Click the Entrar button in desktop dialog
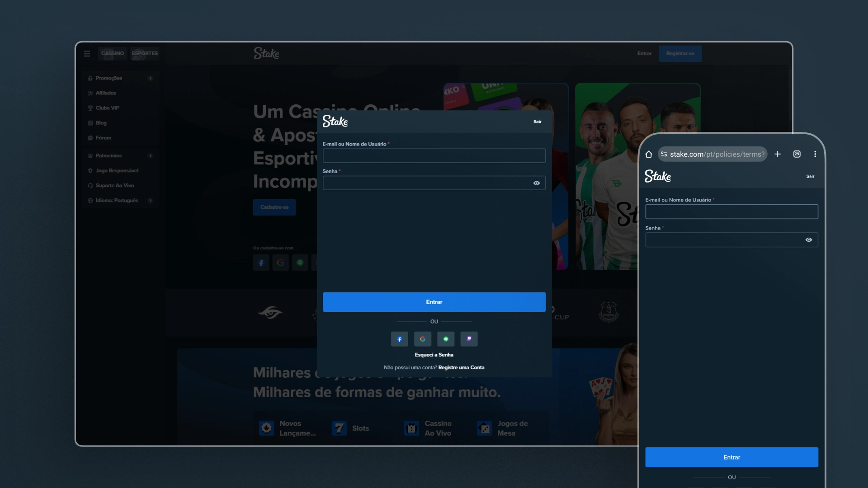The height and width of the screenshot is (488, 868). click(434, 302)
